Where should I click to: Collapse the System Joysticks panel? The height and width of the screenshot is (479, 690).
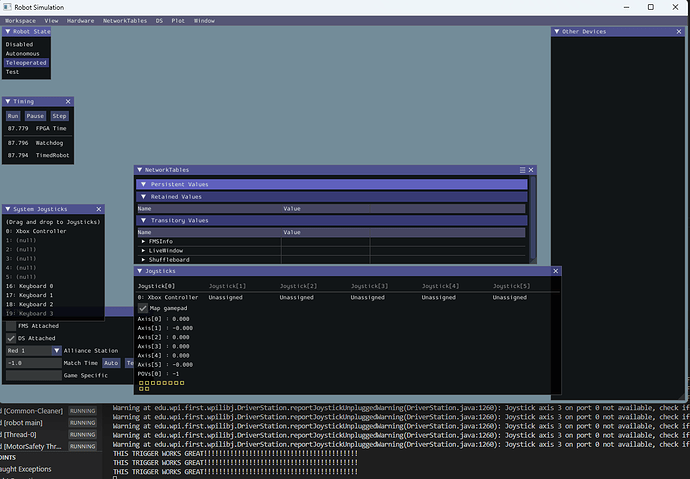[7, 209]
